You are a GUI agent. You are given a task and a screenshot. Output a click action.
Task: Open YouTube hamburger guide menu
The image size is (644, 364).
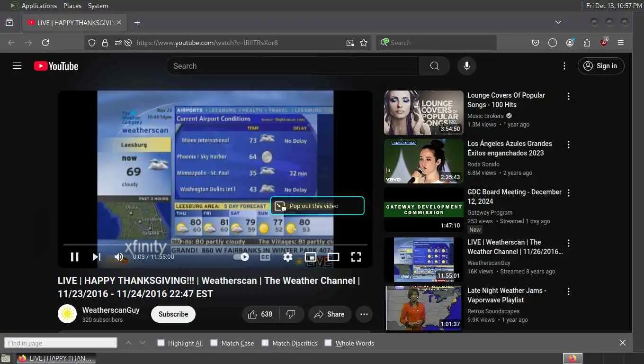(x=17, y=66)
